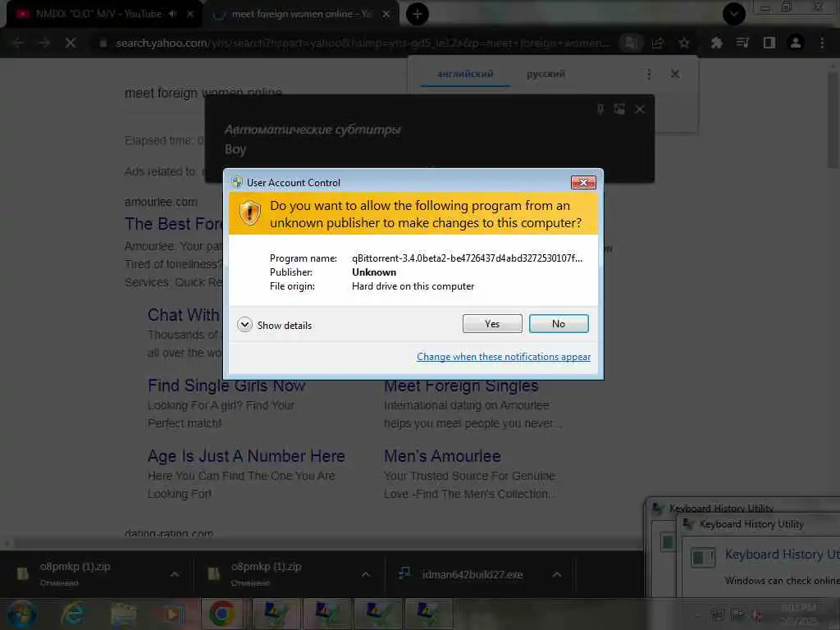The width and height of the screenshot is (840, 630).
Task: Open Chrome extensions puzzle icon
Action: tap(716, 43)
